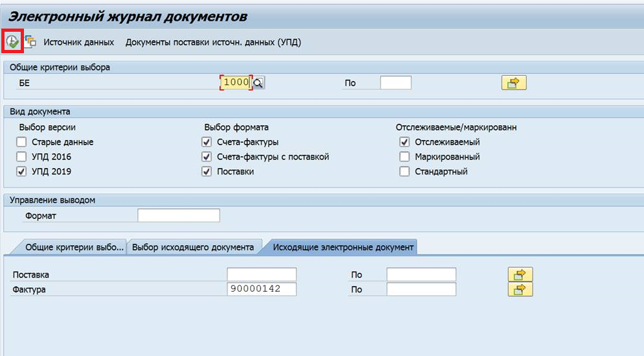Open the Выбор исходящего документа tab

coord(193,247)
